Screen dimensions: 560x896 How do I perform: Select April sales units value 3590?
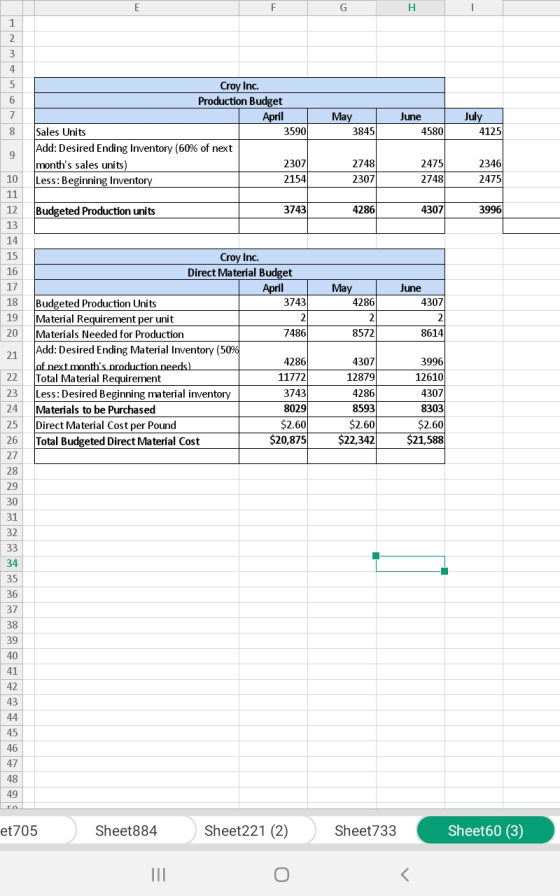pos(273,131)
